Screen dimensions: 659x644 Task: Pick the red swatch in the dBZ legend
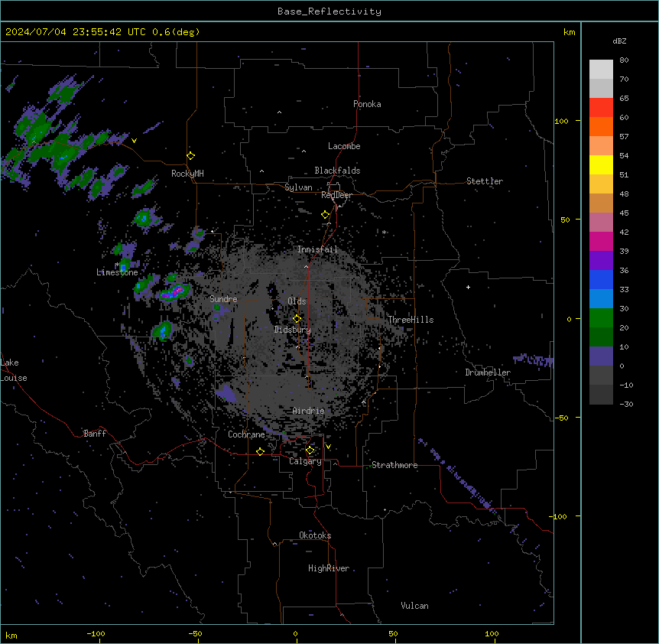(601, 108)
